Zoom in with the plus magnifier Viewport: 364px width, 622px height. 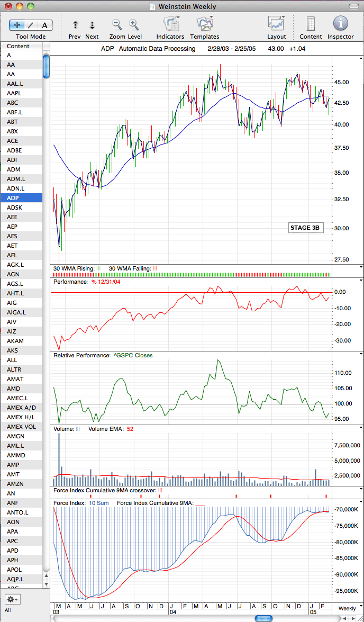[134, 24]
